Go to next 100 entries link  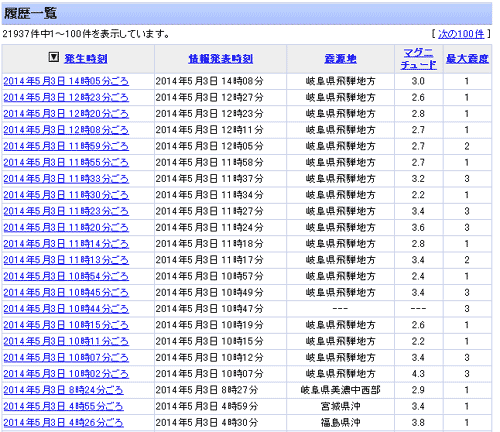coord(461,34)
